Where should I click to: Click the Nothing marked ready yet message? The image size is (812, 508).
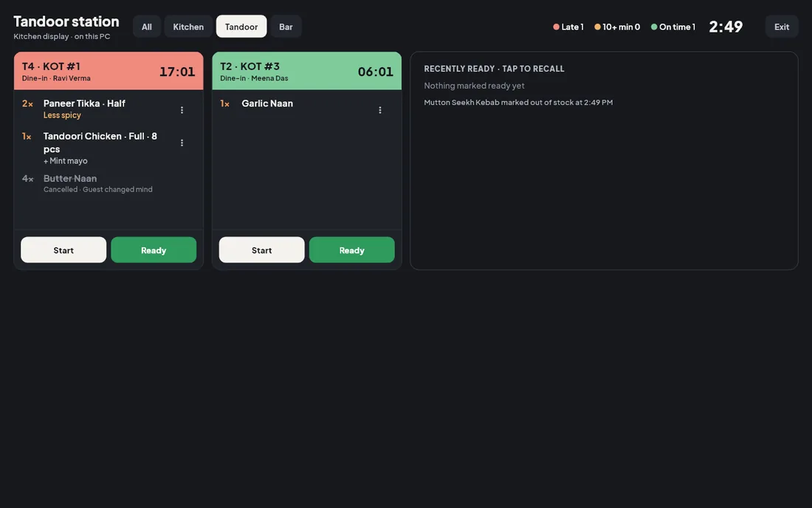tap(475, 86)
